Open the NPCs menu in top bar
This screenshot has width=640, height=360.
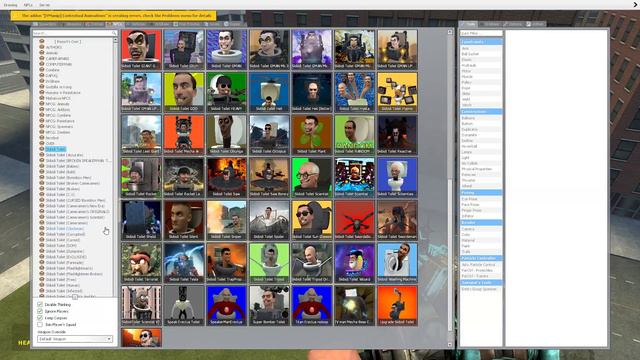pos(28,5)
